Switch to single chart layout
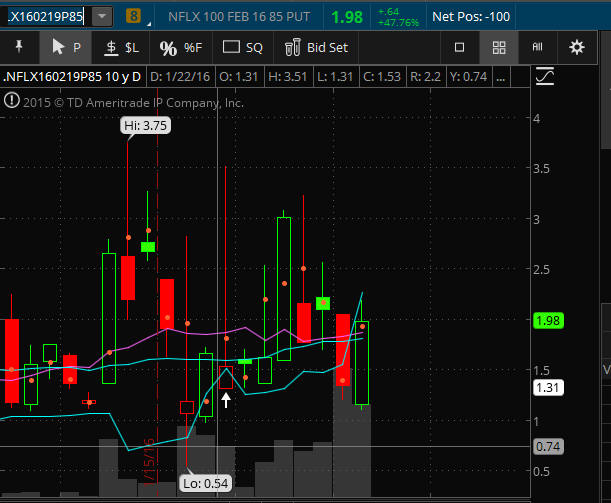This screenshot has height=503, width=611. pos(460,48)
